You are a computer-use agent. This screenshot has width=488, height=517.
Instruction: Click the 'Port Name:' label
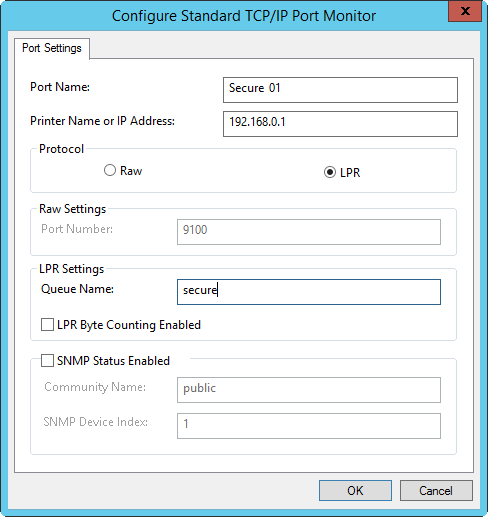(60, 87)
